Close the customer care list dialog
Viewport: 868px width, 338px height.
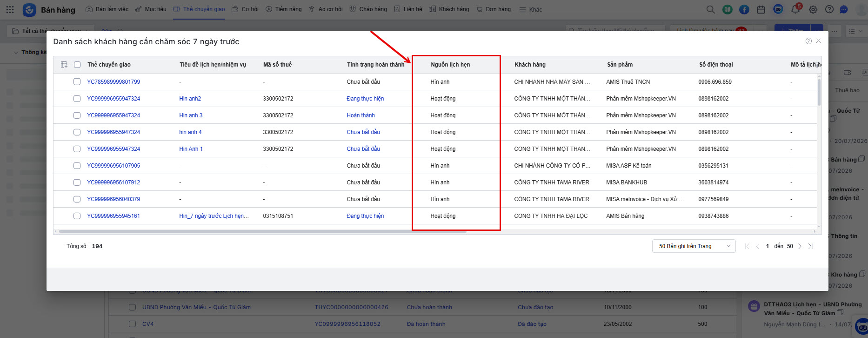[819, 41]
